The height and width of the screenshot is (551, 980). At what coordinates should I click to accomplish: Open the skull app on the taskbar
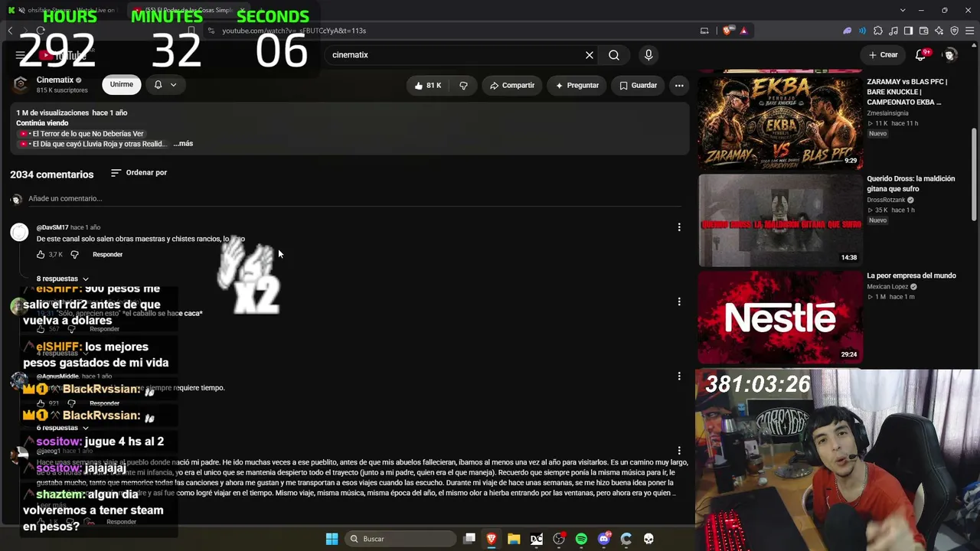pos(648,539)
